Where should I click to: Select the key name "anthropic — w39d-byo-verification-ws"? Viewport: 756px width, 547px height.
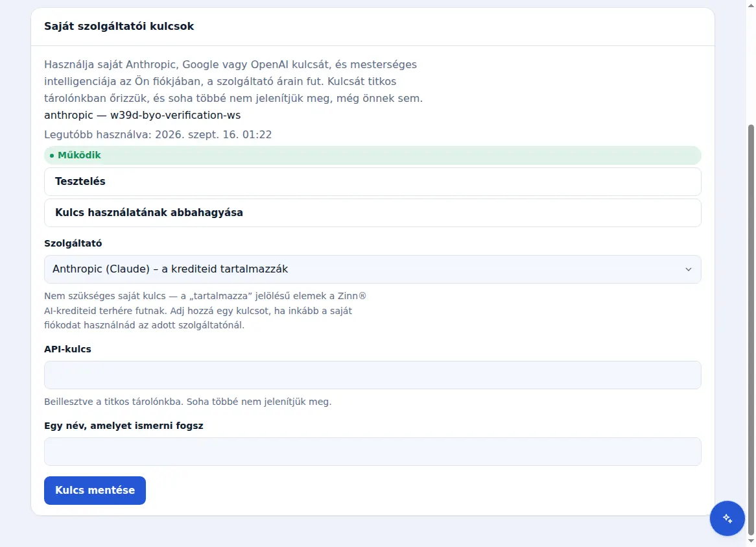click(142, 115)
